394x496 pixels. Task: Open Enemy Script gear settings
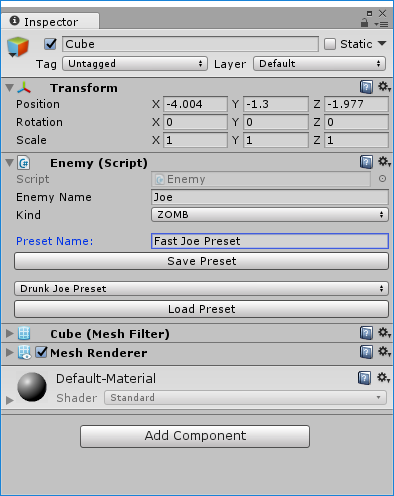point(384,162)
